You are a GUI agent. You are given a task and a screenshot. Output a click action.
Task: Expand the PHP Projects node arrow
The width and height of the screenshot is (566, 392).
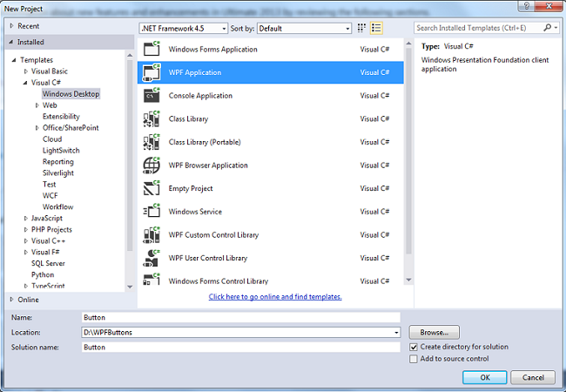(x=25, y=230)
